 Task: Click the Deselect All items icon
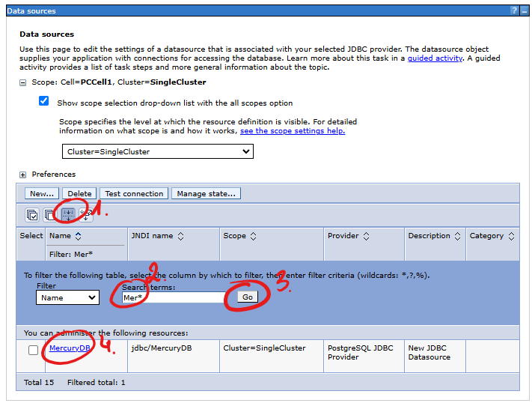coord(49,215)
